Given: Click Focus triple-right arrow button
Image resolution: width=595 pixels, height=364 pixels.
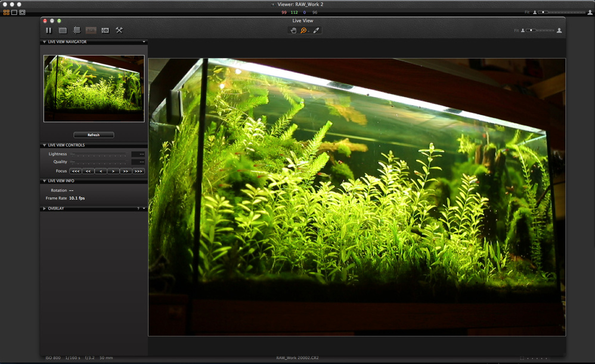Looking at the screenshot, I should pos(138,172).
